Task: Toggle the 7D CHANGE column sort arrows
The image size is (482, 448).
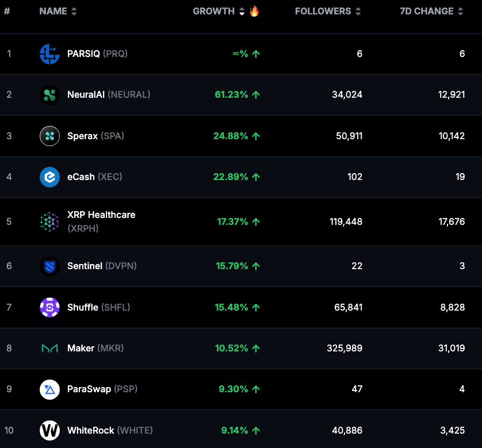Action: click(461, 12)
